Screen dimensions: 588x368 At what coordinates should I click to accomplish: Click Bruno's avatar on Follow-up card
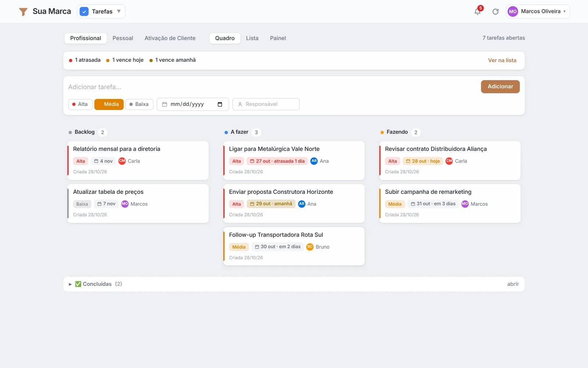(x=310, y=247)
